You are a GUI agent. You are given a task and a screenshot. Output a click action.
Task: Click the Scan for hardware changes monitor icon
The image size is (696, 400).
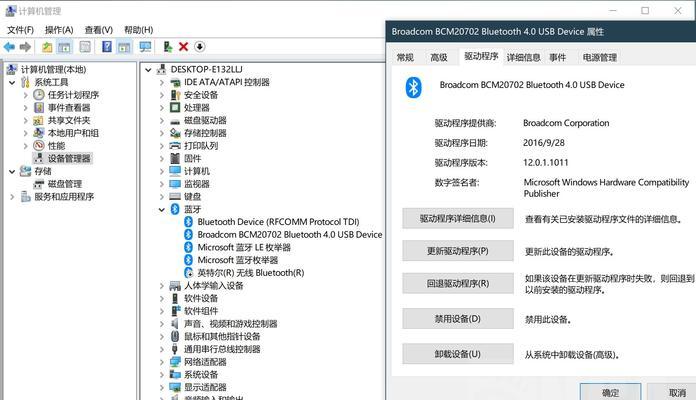145,47
